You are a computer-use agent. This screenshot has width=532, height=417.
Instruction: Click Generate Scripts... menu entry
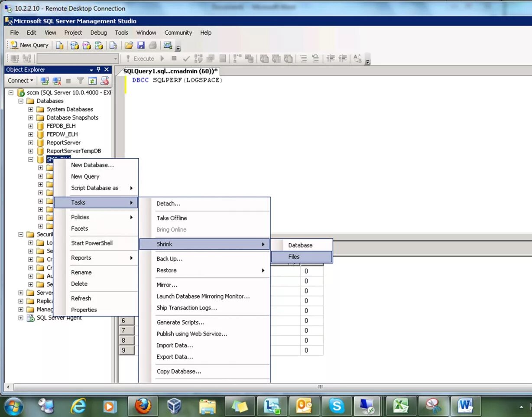point(204,322)
